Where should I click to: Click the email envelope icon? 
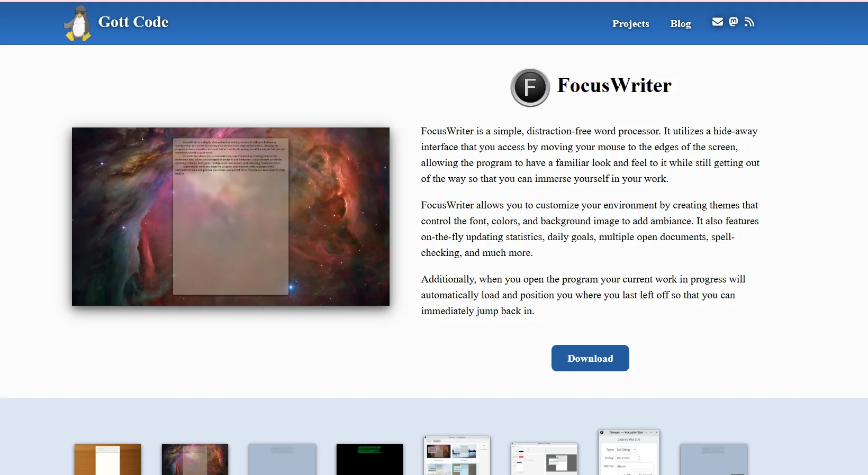coord(718,22)
